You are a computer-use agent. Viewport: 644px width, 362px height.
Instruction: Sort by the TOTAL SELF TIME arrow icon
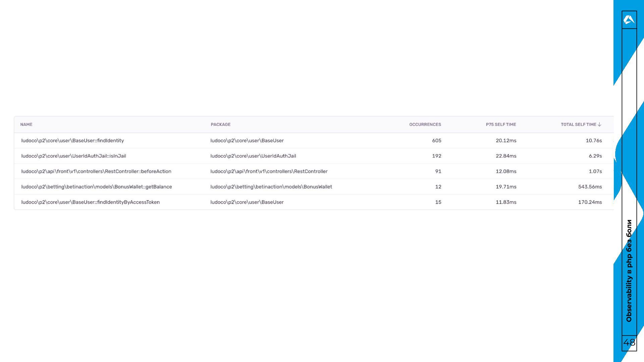pyautogui.click(x=599, y=124)
